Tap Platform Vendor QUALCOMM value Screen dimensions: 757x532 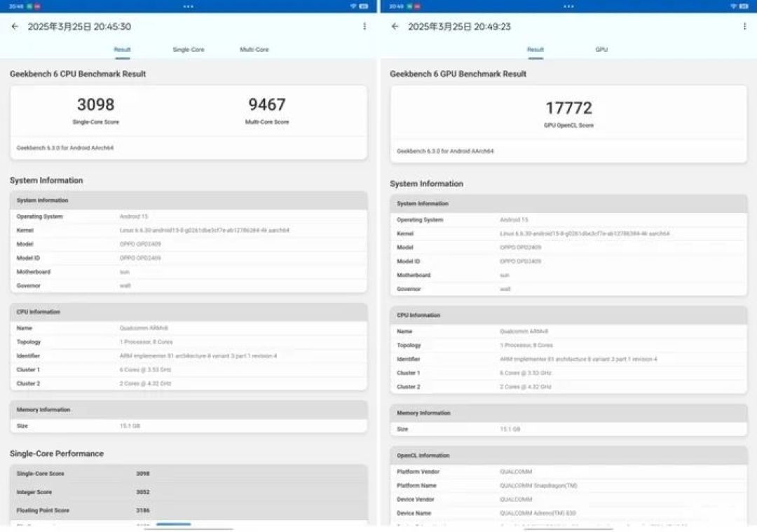516,472
